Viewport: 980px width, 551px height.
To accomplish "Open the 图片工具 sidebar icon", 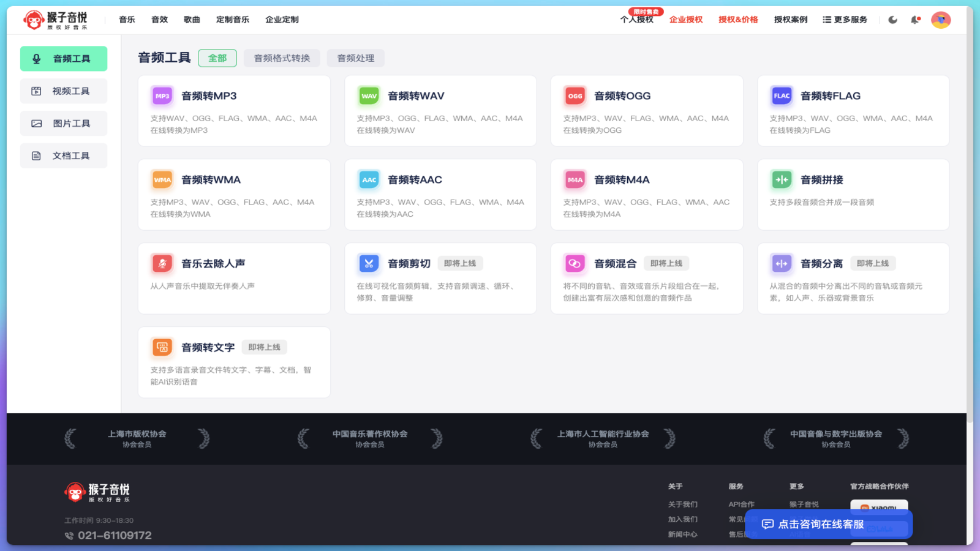I will click(x=37, y=123).
